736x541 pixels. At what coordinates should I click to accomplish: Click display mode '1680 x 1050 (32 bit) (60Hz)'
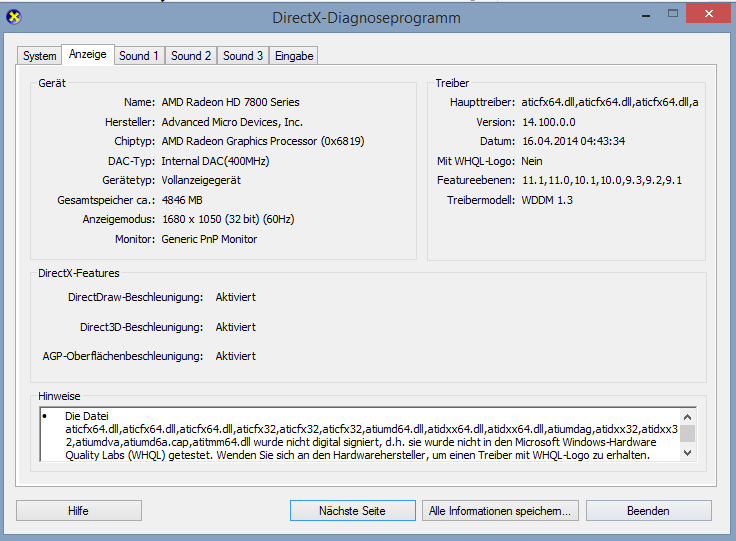[228, 219]
